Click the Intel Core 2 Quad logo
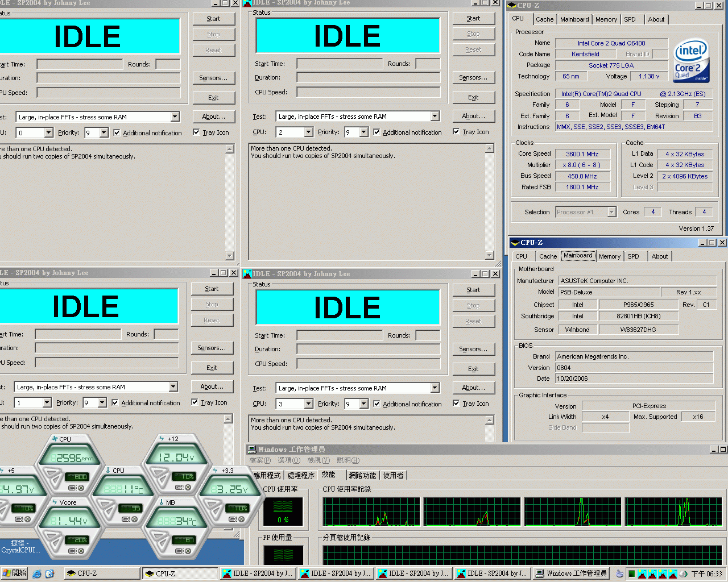 tap(691, 61)
